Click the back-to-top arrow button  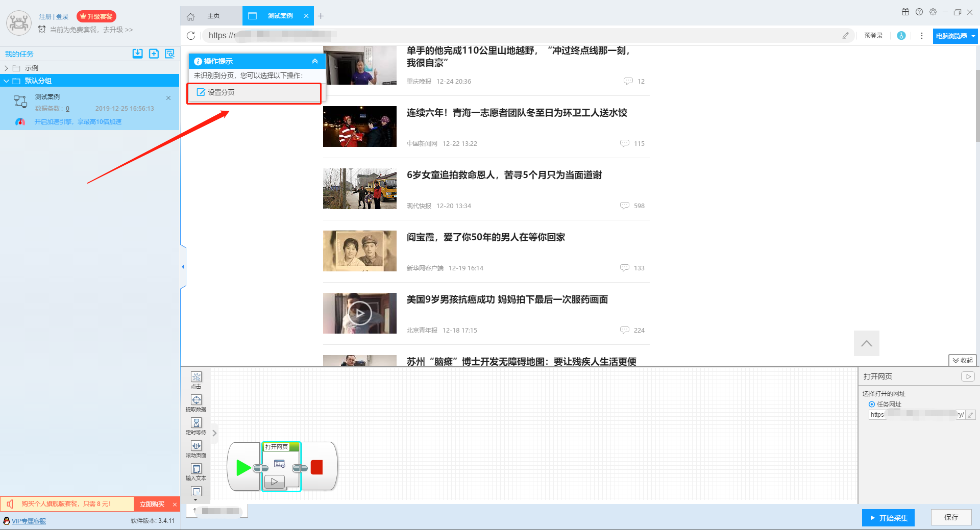[867, 343]
